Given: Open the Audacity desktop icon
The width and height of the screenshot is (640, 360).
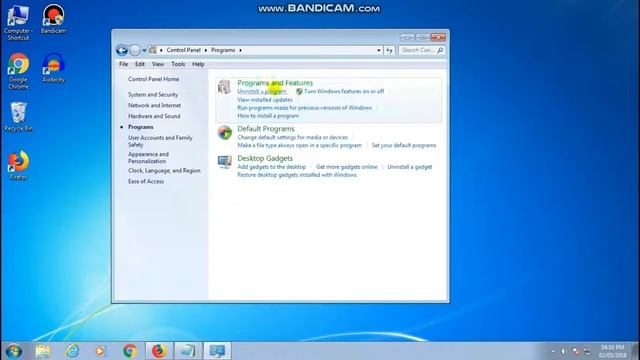Looking at the screenshot, I should pyautogui.click(x=53, y=68).
